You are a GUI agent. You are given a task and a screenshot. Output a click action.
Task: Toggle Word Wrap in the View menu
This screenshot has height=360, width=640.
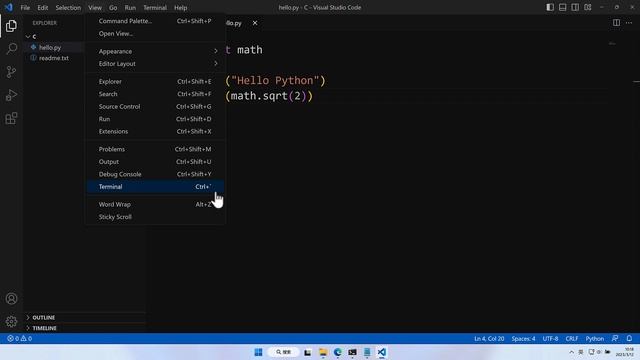click(x=155, y=204)
